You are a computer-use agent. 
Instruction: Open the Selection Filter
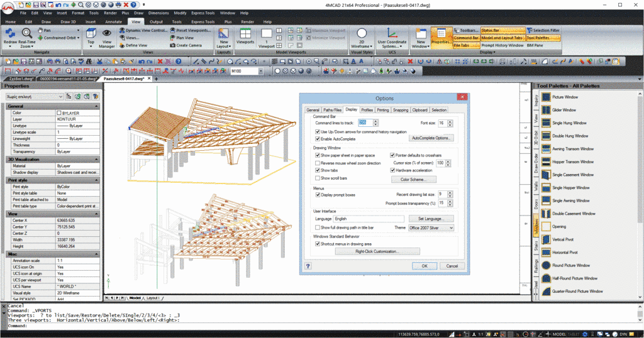click(x=543, y=30)
